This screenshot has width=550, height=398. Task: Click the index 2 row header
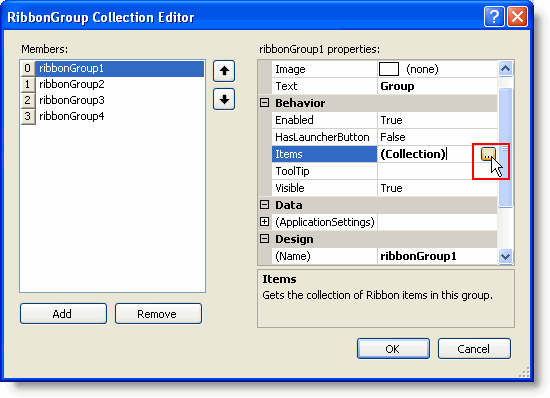[28, 100]
